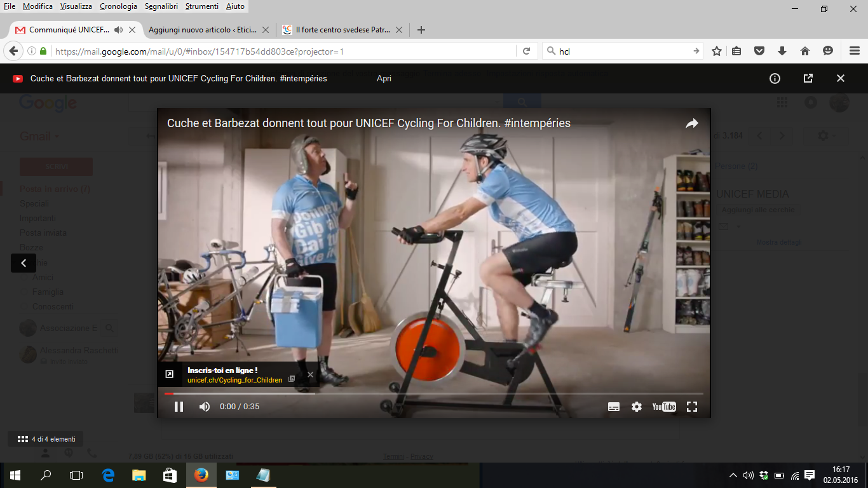The width and height of the screenshot is (868, 488).
Task: Click the YouTube icon in the viewer header
Action: coord(18,79)
